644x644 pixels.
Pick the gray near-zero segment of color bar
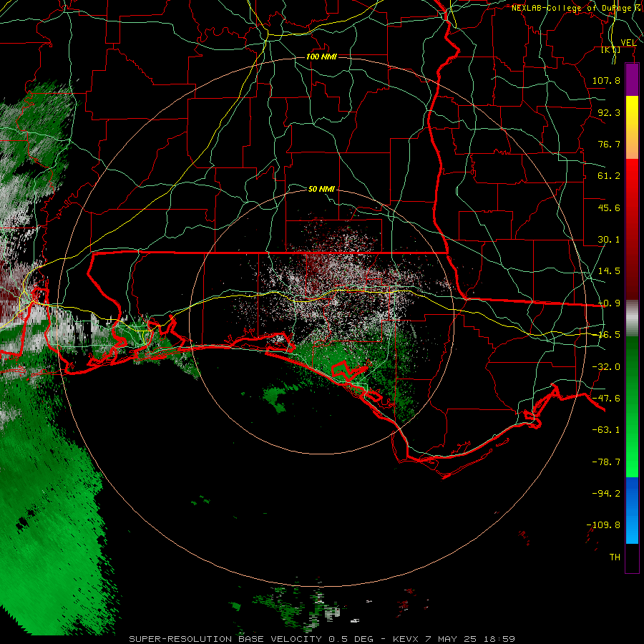(632, 318)
